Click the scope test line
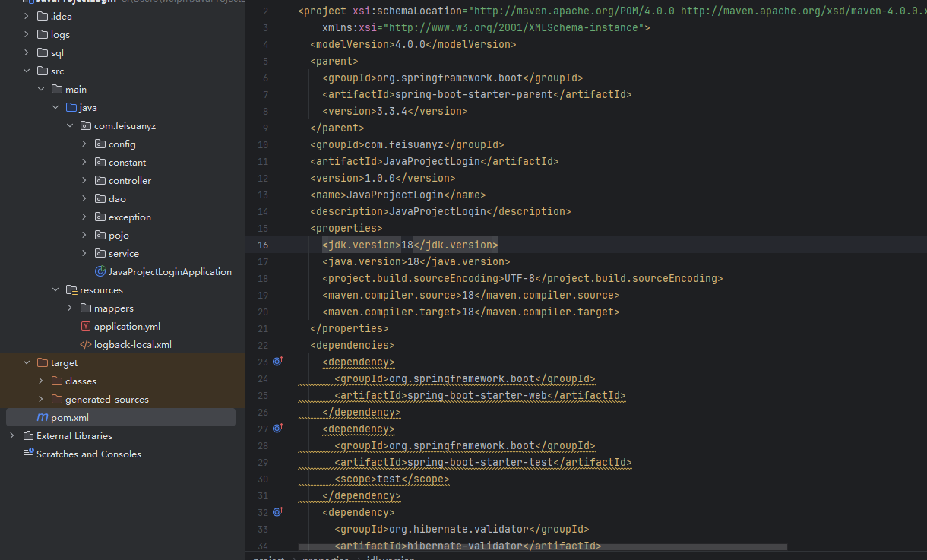The width and height of the screenshot is (927, 560). 392,479
